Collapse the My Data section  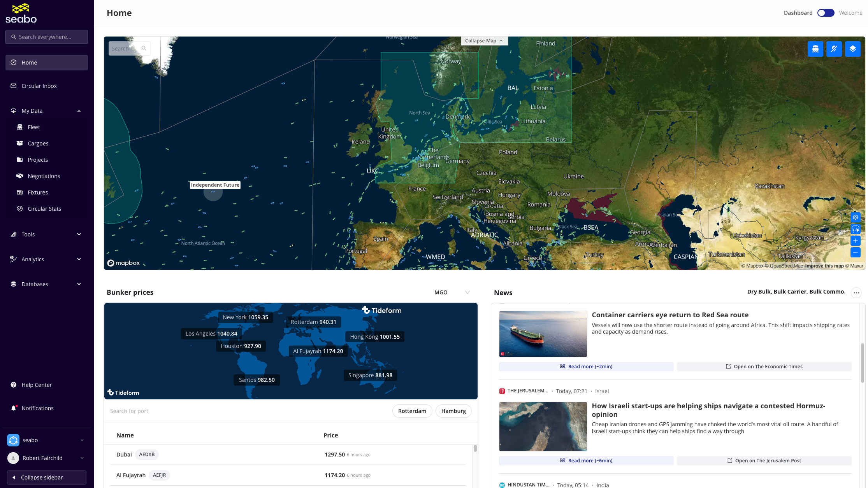click(x=79, y=111)
